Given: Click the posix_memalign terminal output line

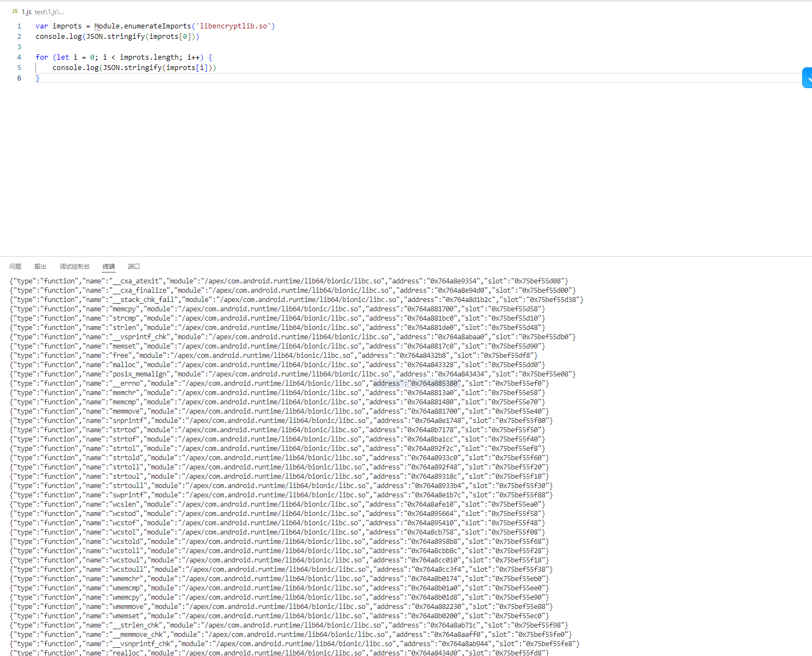Looking at the screenshot, I should (x=293, y=374).
